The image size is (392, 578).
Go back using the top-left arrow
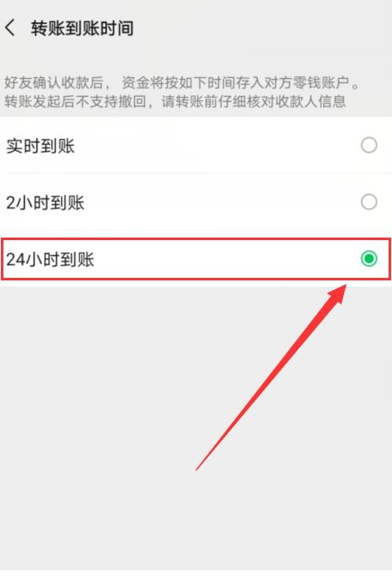pyautogui.click(x=10, y=28)
